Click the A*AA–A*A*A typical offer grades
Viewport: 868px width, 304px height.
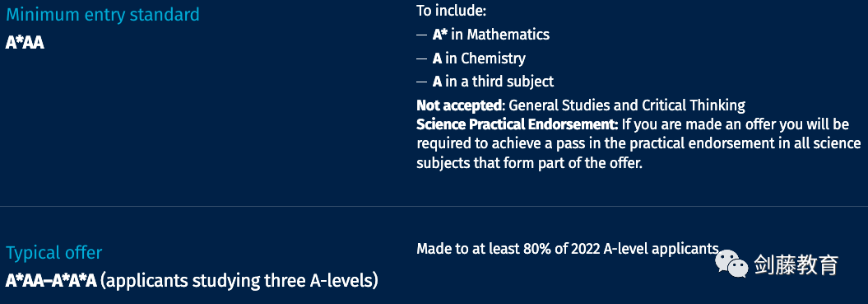click(x=51, y=281)
